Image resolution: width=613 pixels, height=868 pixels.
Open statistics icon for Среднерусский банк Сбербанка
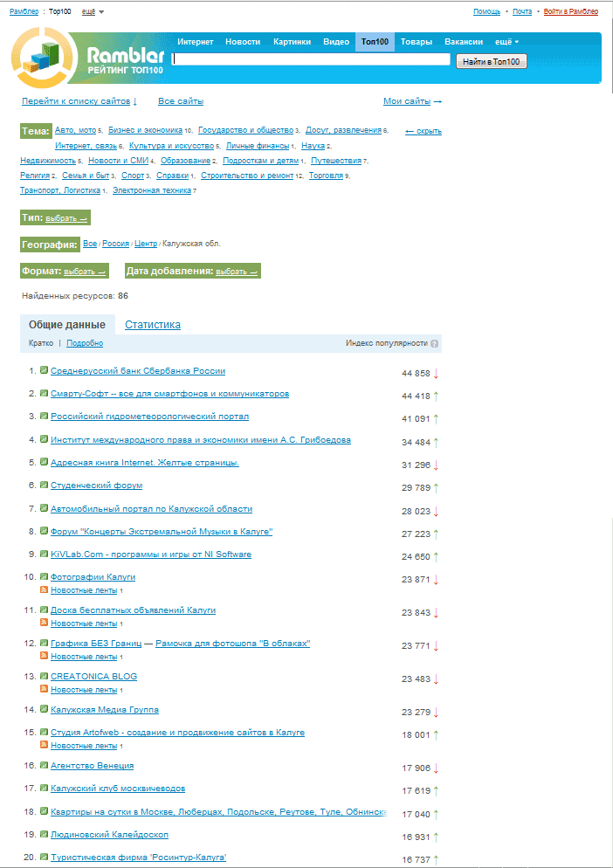coord(45,369)
